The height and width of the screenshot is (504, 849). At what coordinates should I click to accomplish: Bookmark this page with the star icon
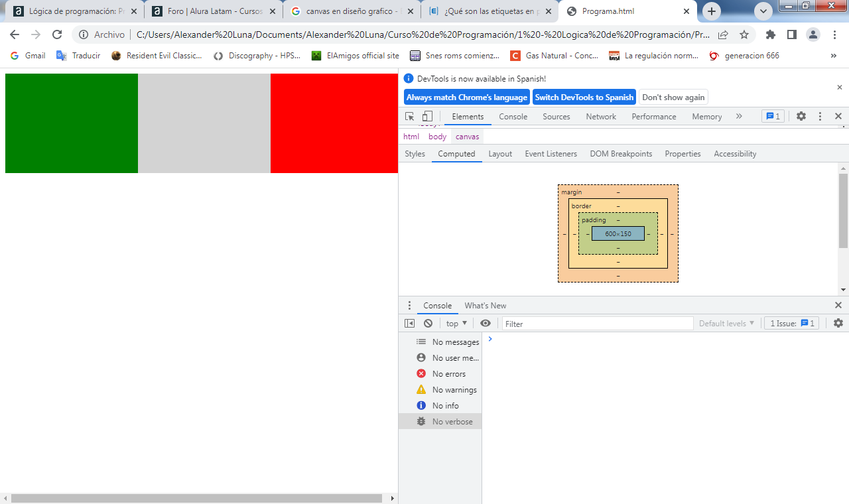pyautogui.click(x=744, y=34)
